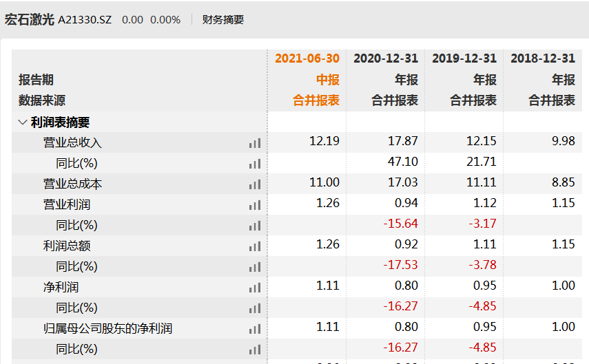Select the 2019-12-31 column header
Image resolution: width=589 pixels, height=364 pixels.
pos(464,58)
